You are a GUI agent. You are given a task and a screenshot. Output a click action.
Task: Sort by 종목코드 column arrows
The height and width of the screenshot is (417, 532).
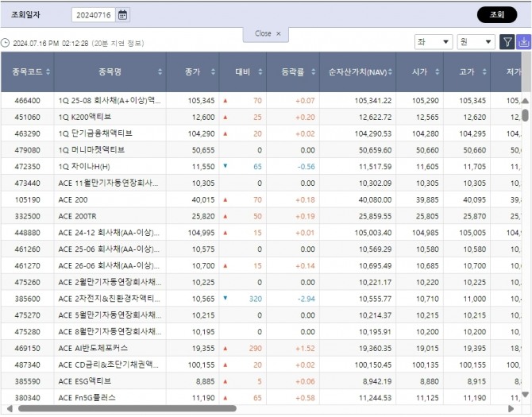[48, 72]
